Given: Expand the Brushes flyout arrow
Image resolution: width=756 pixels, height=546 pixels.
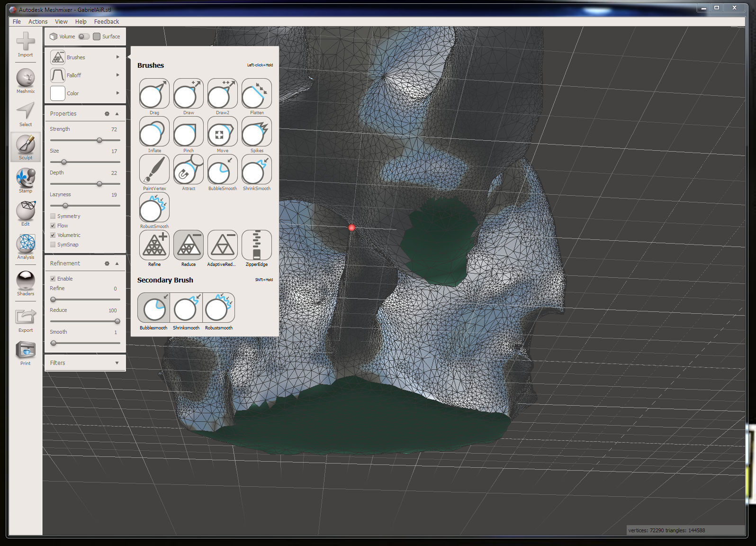Looking at the screenshot, I should (118, 57).
